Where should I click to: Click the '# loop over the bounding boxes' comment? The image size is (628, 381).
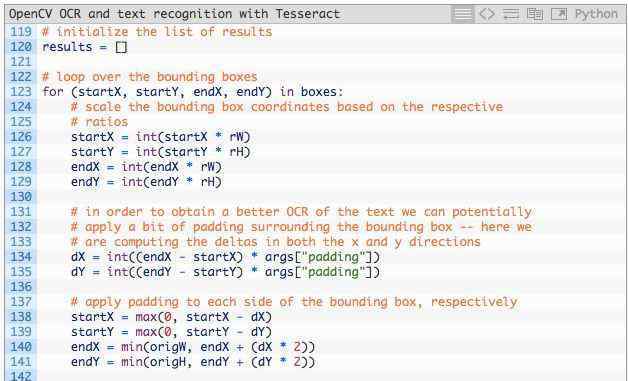[x=150, y=77]
